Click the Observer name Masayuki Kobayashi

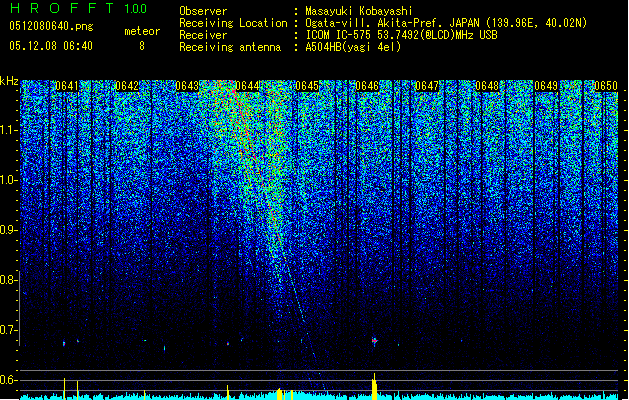pos(359,11)
